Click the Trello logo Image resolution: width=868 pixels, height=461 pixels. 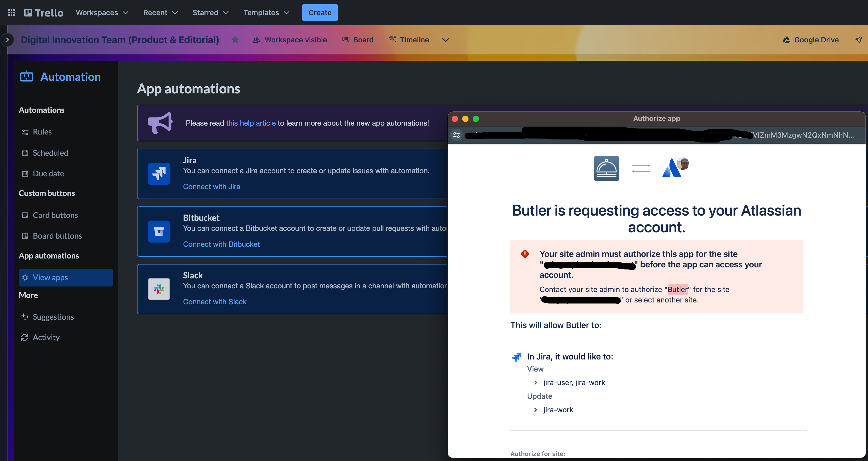click(x=43, y=12)
